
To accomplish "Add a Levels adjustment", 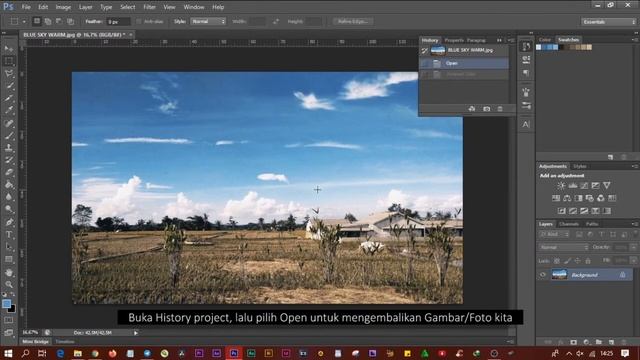I will 573,186.
